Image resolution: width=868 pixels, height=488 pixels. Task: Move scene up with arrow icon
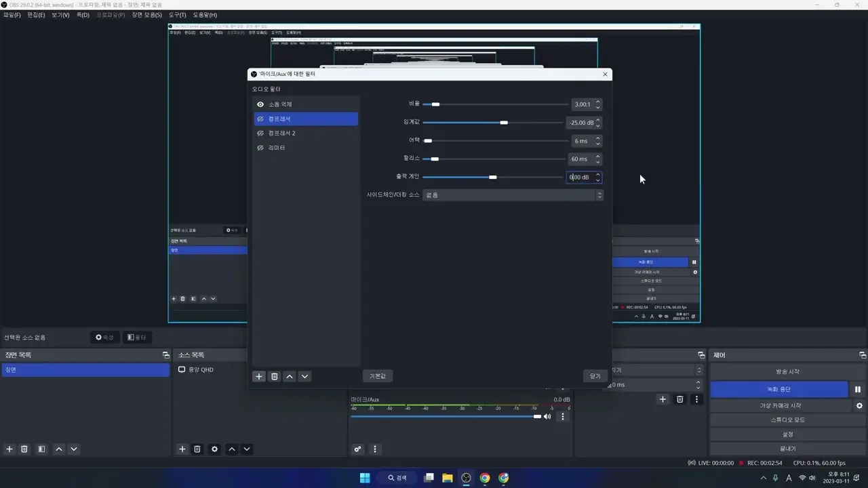click(59, 449)
